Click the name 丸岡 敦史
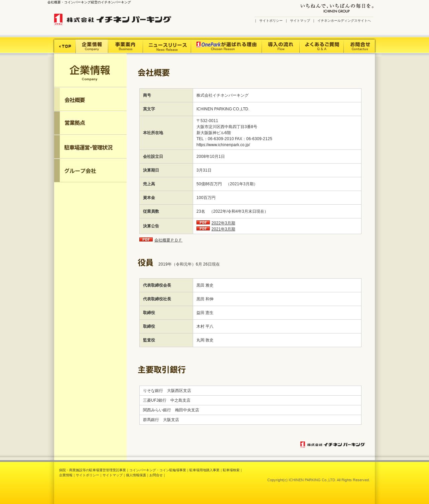This screenshot has height=504, width=429. (x=205, y=340)
